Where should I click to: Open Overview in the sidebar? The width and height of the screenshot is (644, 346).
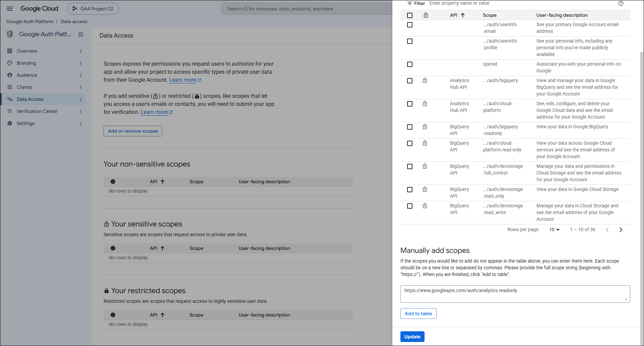click(x=27, y=51)
